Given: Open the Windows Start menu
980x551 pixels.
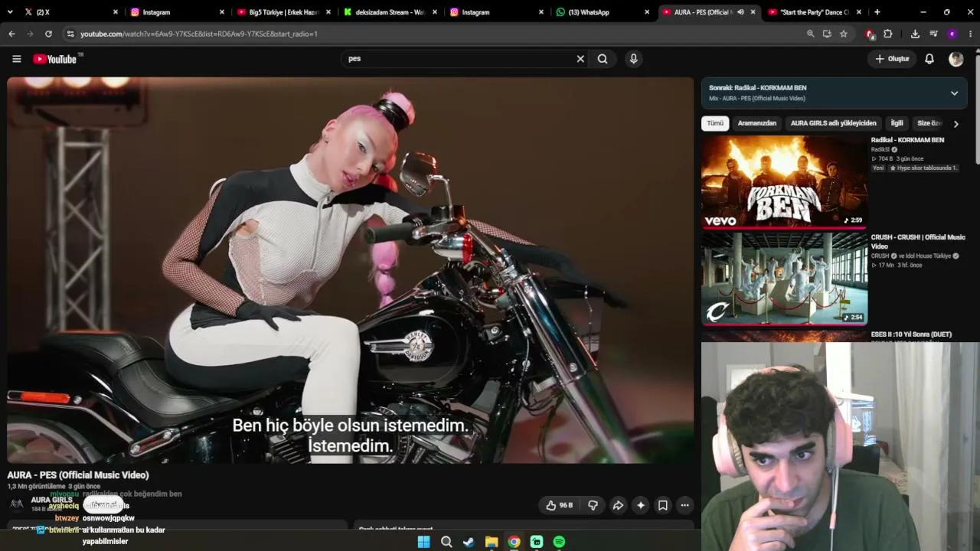Looking at the screenshot, I should click(x=424, y=542).
